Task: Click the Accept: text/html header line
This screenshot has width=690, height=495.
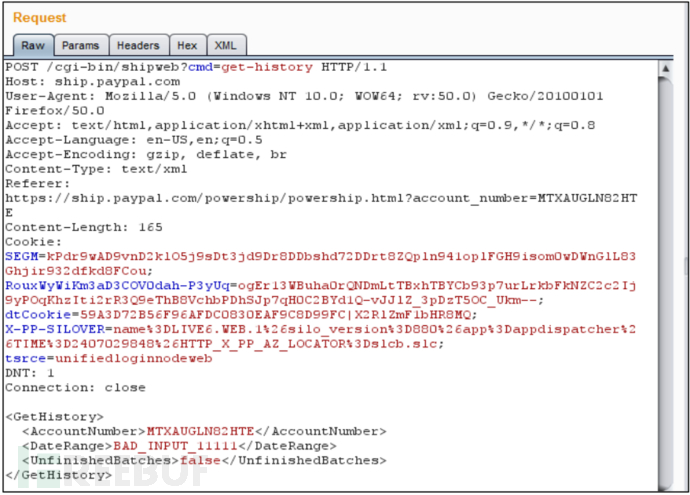Action: 300,125
